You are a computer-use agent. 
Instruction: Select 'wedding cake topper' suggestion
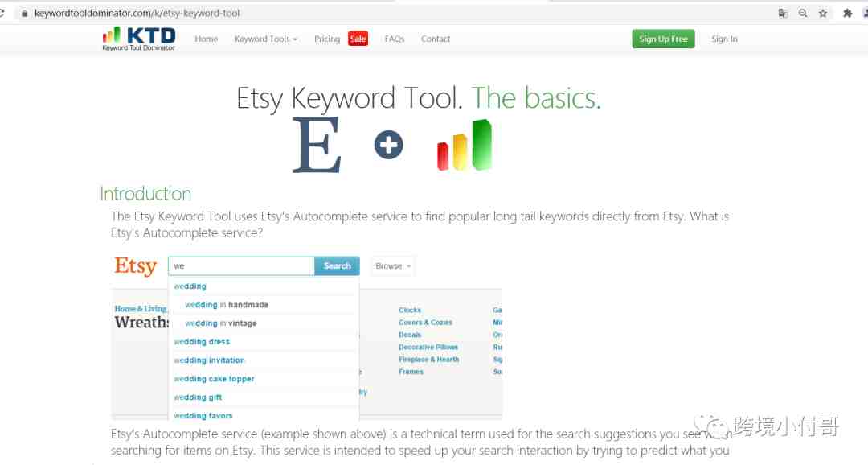[214, 379]
